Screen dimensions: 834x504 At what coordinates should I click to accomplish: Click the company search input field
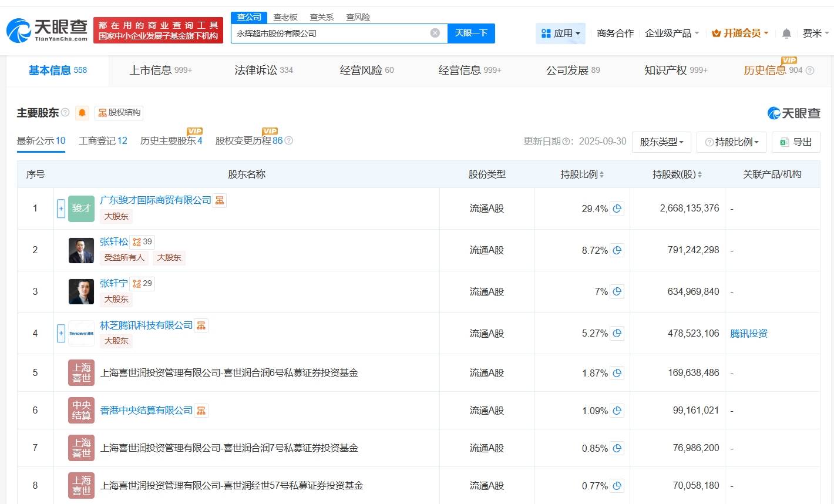point(329,33)
